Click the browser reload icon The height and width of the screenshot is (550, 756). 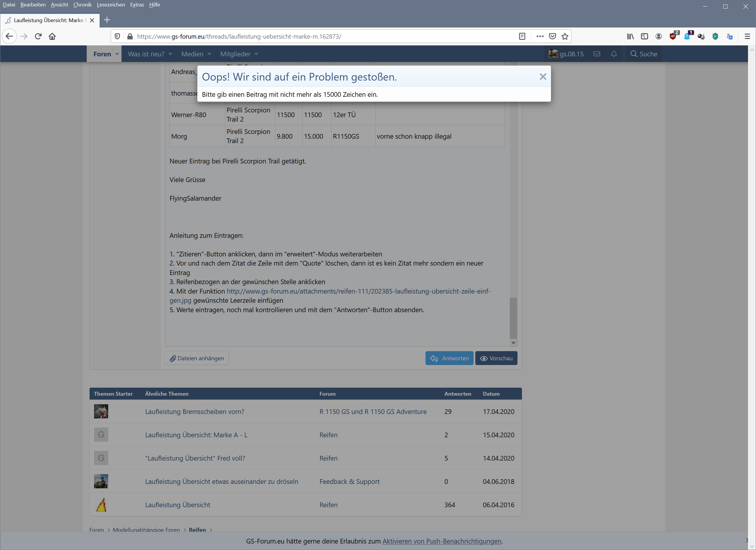pos(38,36)
